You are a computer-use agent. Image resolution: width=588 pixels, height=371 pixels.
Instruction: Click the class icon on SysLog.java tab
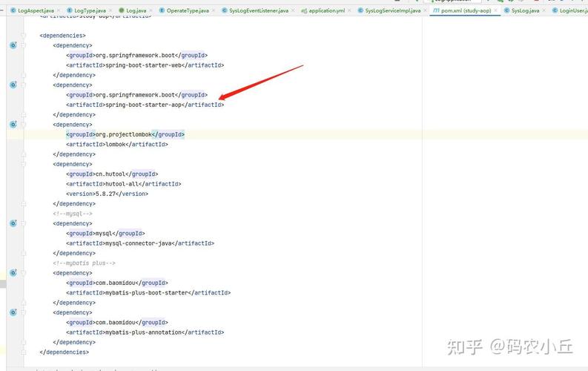tap(506, 10)
